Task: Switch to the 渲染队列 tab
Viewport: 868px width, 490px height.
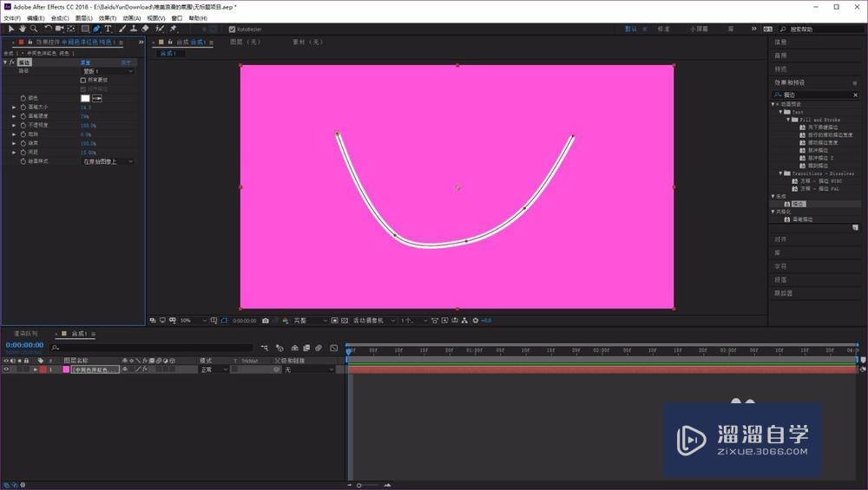Action: [x=25, y=333]
